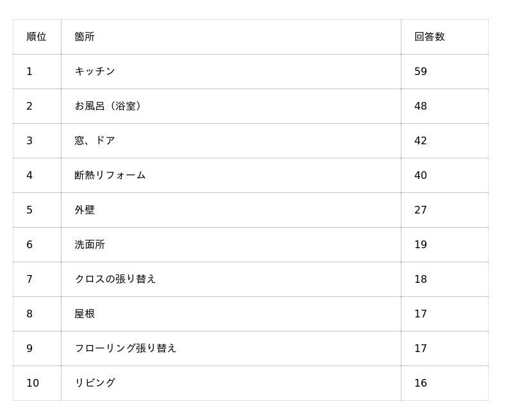The height and width of the screenshot is (420, 513).
Task: Click the 箇所 column header
Action: click(85, 37)
